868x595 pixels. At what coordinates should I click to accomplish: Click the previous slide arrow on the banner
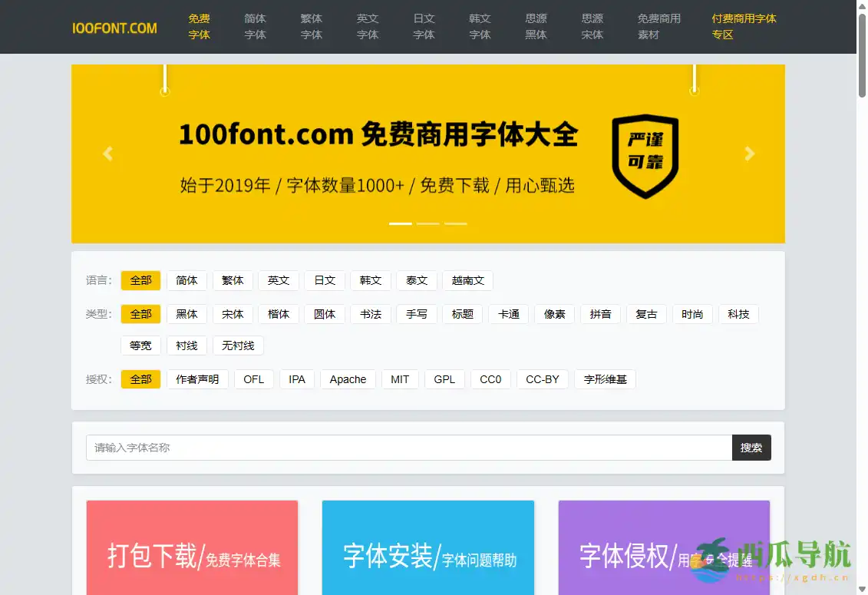107,154
